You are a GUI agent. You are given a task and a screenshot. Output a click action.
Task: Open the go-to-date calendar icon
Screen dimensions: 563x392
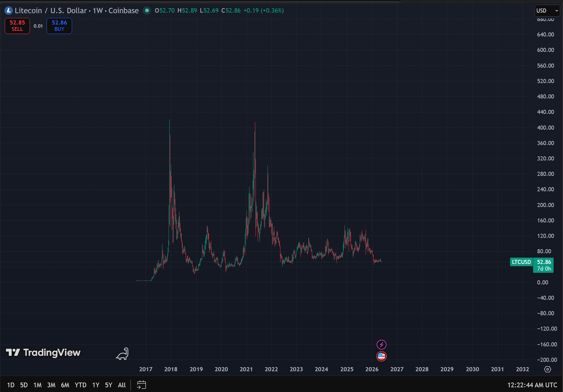[x=141, y=385]
